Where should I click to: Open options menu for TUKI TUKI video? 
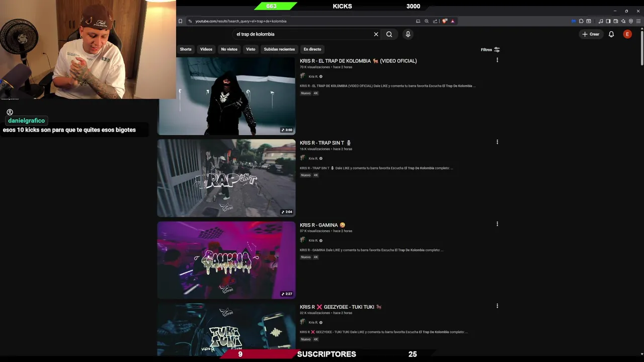click(497, 306)
